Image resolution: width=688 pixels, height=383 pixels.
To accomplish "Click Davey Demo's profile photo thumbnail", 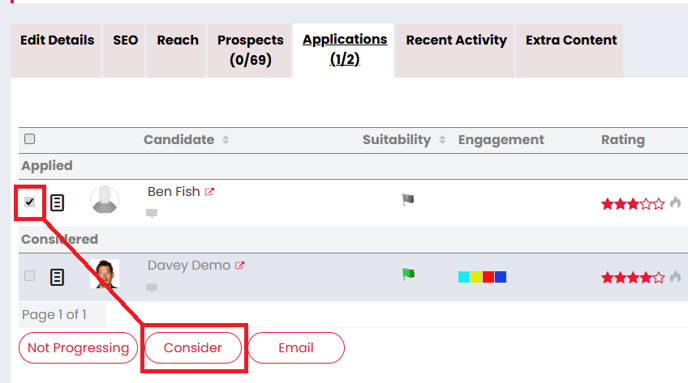I will 104,274.
